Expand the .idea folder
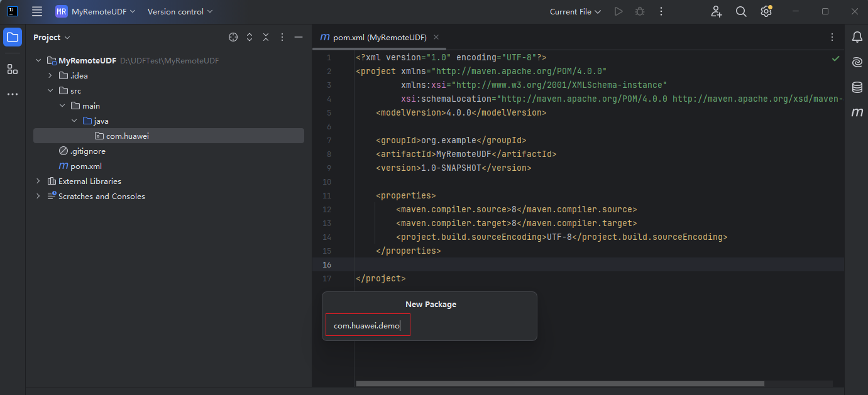The width and height of the screenshot is (868, 395). point(50,76)
